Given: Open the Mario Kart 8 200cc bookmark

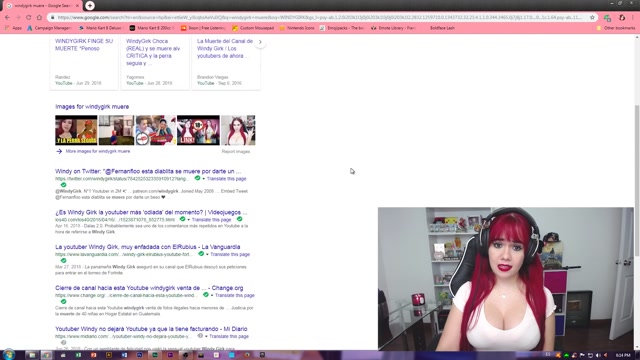Looking at the screenshot, I should (152, 28).
